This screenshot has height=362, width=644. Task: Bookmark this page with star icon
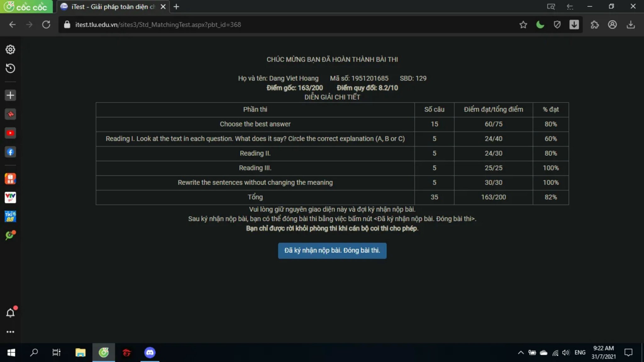523,25
